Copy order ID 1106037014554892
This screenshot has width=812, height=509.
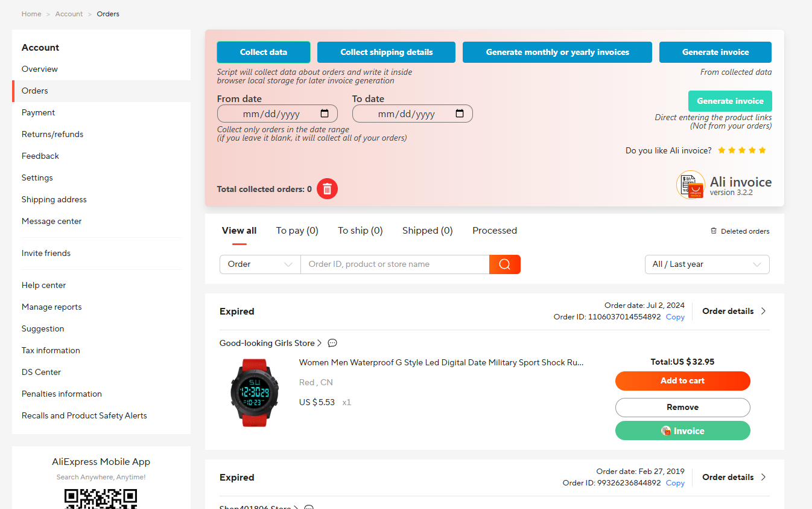click(x=675, y=317)
